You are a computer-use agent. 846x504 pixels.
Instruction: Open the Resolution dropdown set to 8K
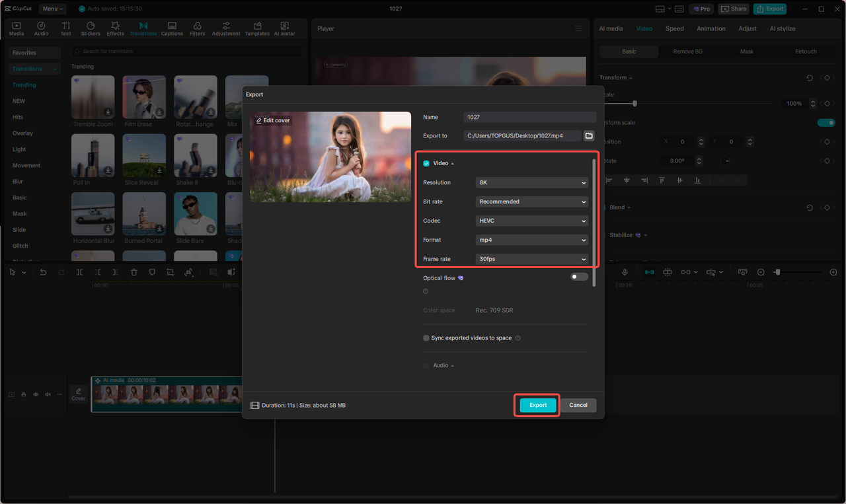tap(531, 182)
